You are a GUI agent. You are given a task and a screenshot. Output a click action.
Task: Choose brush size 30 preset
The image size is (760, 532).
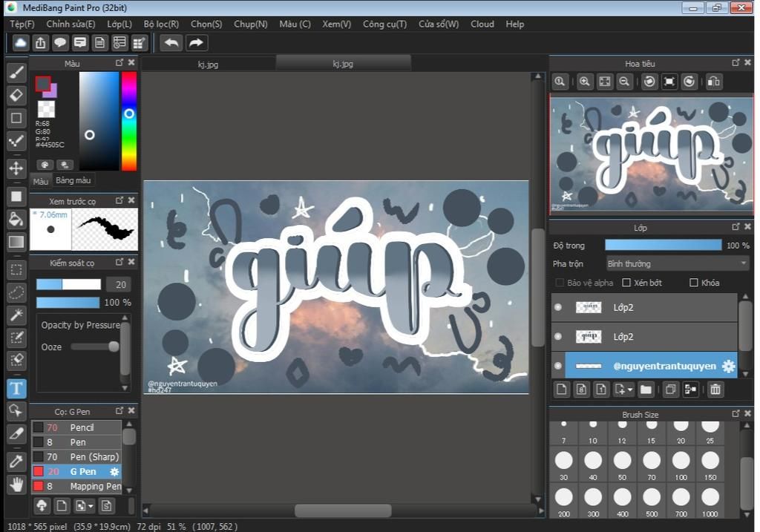click(x=563, y=465)
